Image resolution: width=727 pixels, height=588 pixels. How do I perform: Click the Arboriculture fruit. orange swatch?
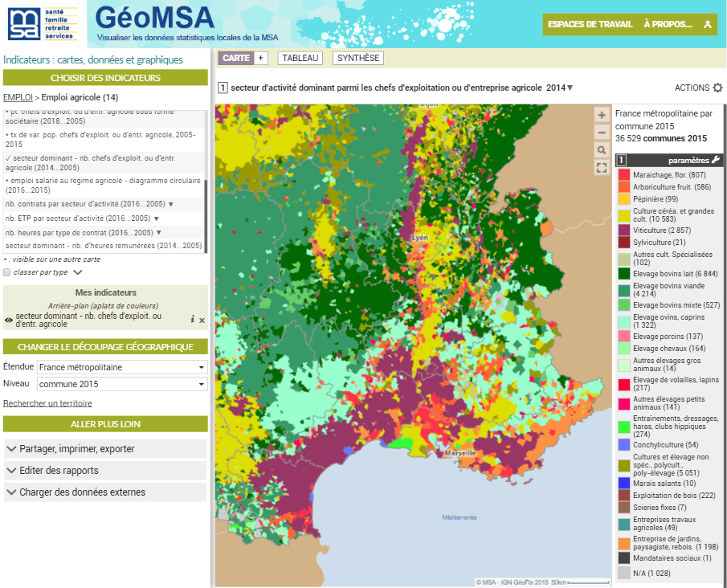click(624, 187)
